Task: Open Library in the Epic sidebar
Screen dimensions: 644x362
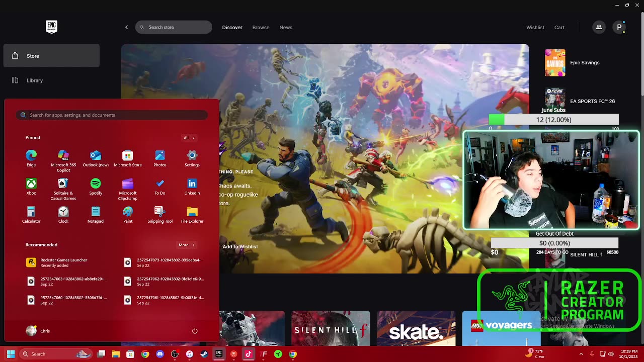Action: pyautogui.click(x=51, y=80)
